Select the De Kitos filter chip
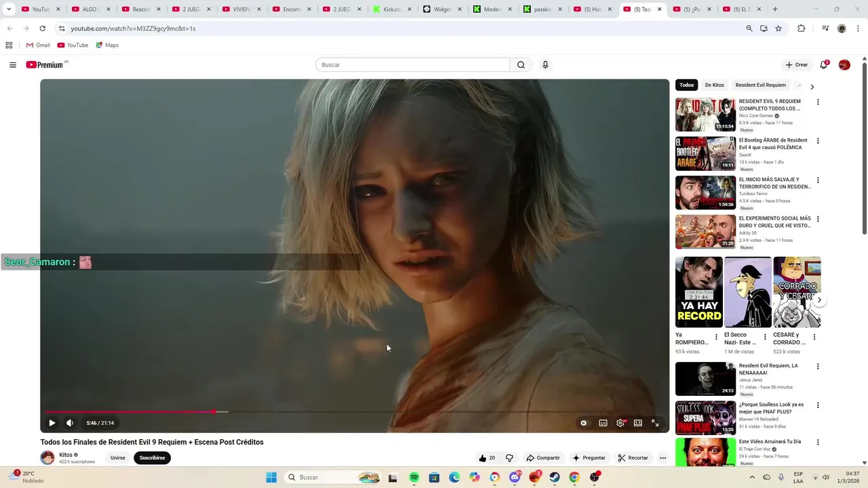The width and height of the screenshot is (868, 488). 715,85
